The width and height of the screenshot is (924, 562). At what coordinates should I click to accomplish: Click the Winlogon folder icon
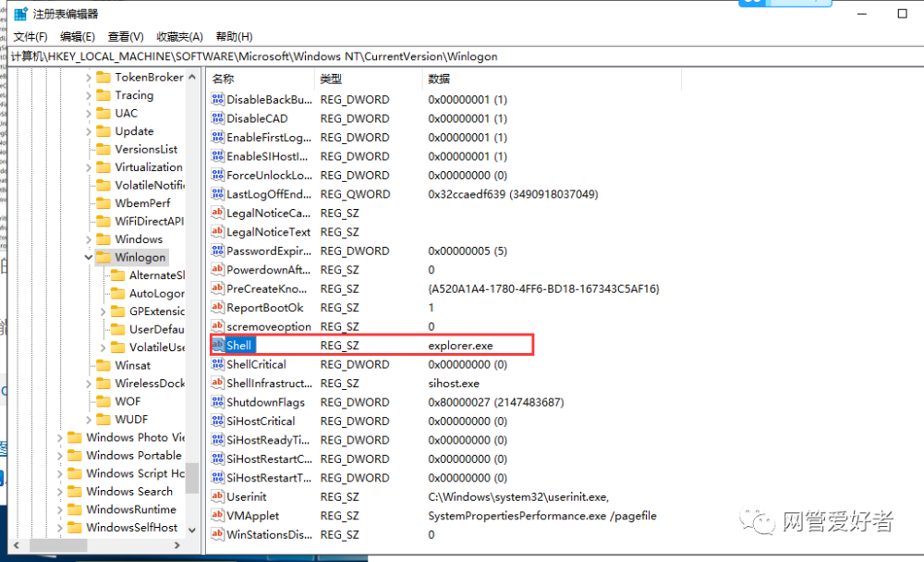[x=103, y=257]
